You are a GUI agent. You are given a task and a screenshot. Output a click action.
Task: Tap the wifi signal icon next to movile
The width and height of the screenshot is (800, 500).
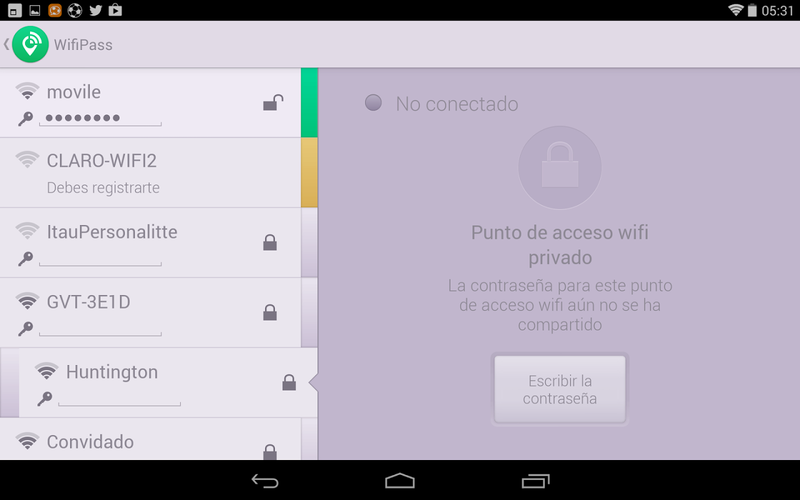(27, 91)
